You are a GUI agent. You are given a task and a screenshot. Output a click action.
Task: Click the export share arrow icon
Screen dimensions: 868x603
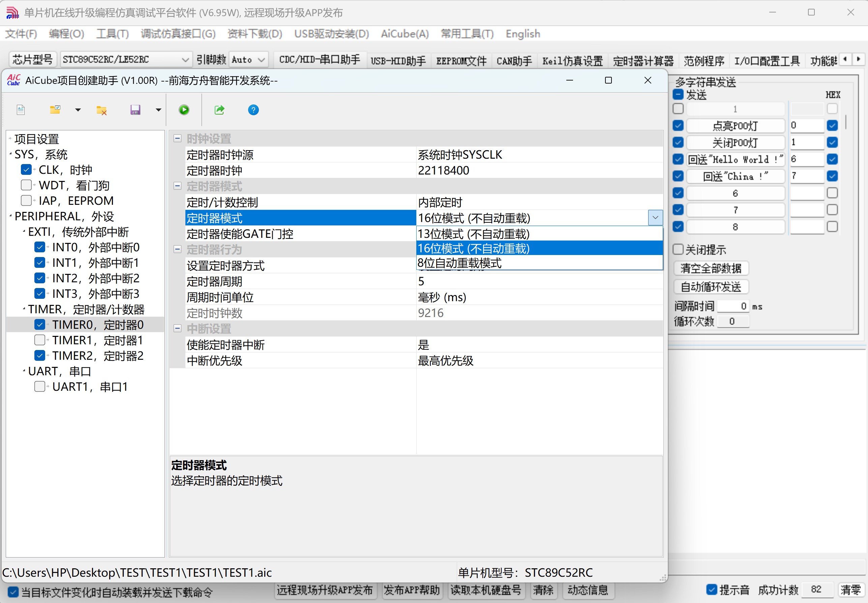tap(219, 110)
